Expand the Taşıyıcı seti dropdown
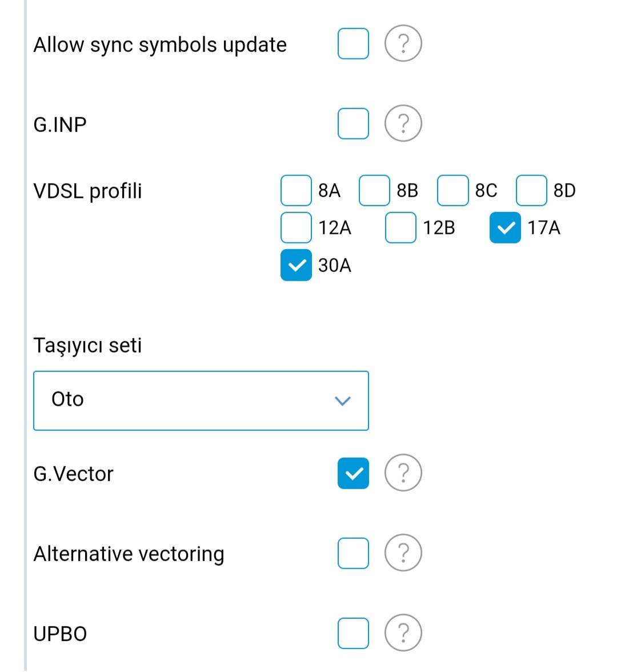Image resolution: width=617 pixels, height=672 pixels. pos(201,401)
